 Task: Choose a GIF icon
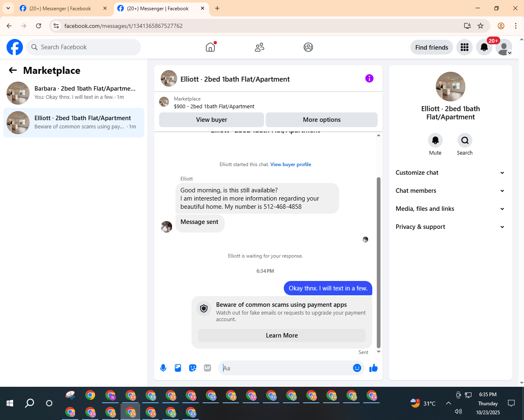[207, 368]
